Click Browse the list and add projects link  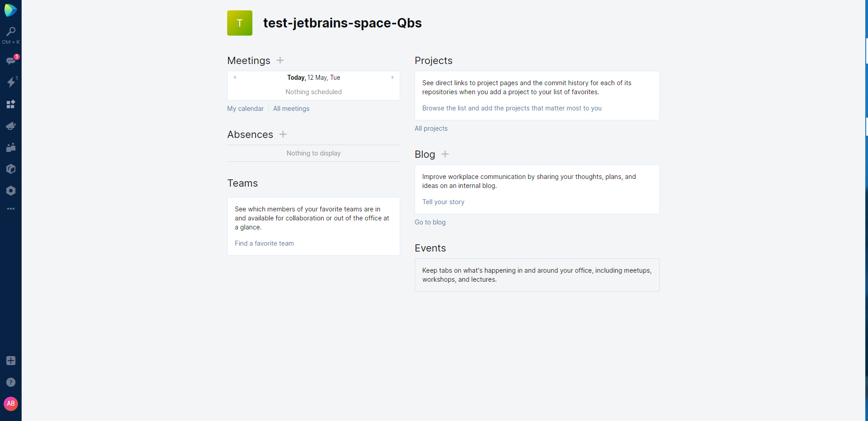[x=512, y=108]
